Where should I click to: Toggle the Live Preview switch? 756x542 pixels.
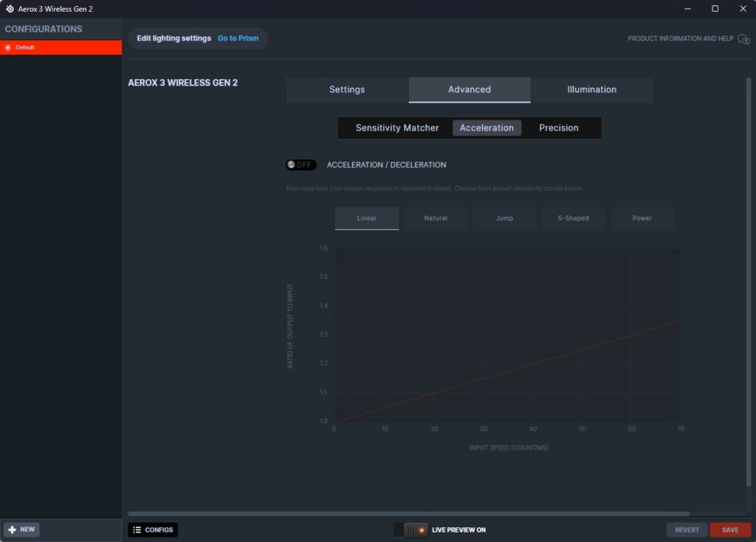tap(410, 530)
